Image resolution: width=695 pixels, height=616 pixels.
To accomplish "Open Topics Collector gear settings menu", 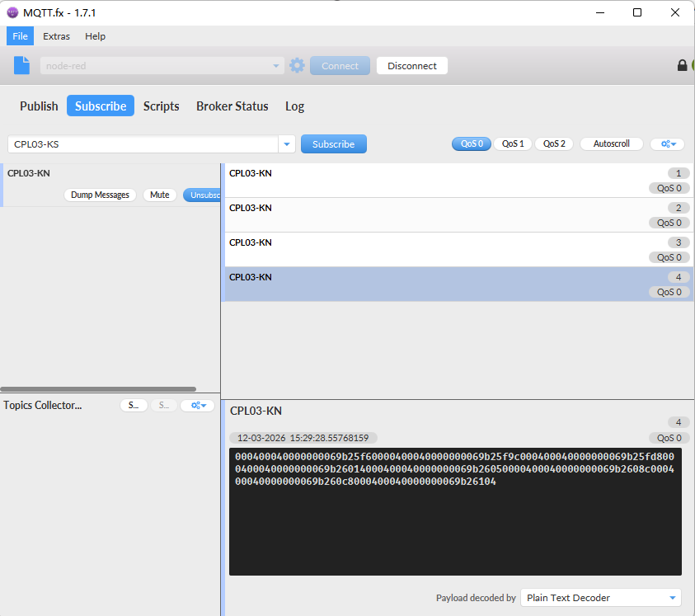I will 198,406.
